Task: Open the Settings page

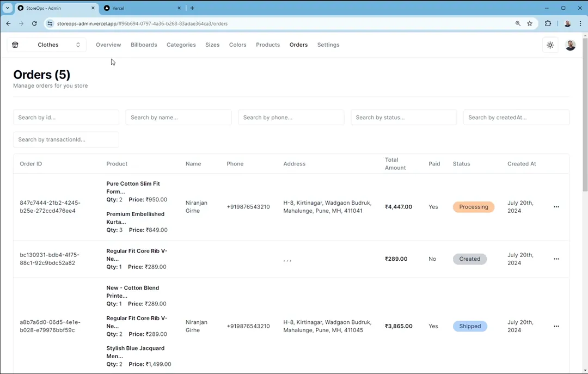Action: 328,45
